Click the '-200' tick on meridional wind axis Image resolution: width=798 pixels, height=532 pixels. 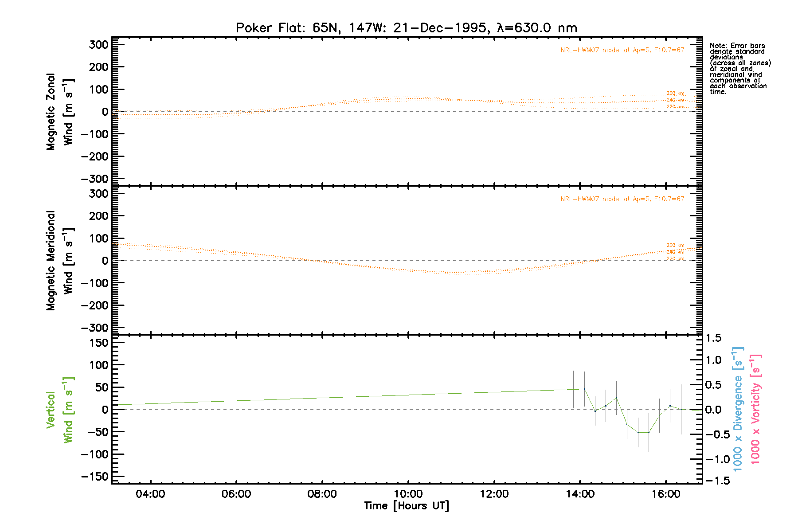(x=95, y=305)
